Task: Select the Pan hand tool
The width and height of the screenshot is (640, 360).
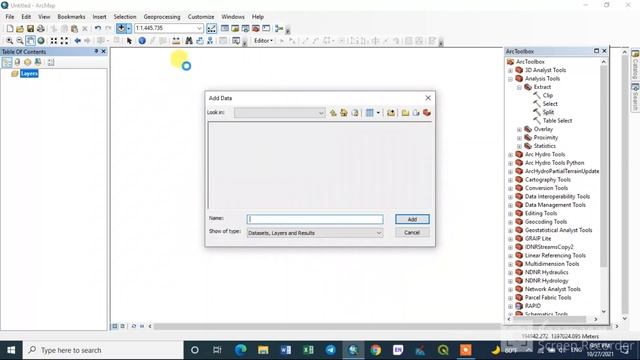Action: click(x=30, y=41)
